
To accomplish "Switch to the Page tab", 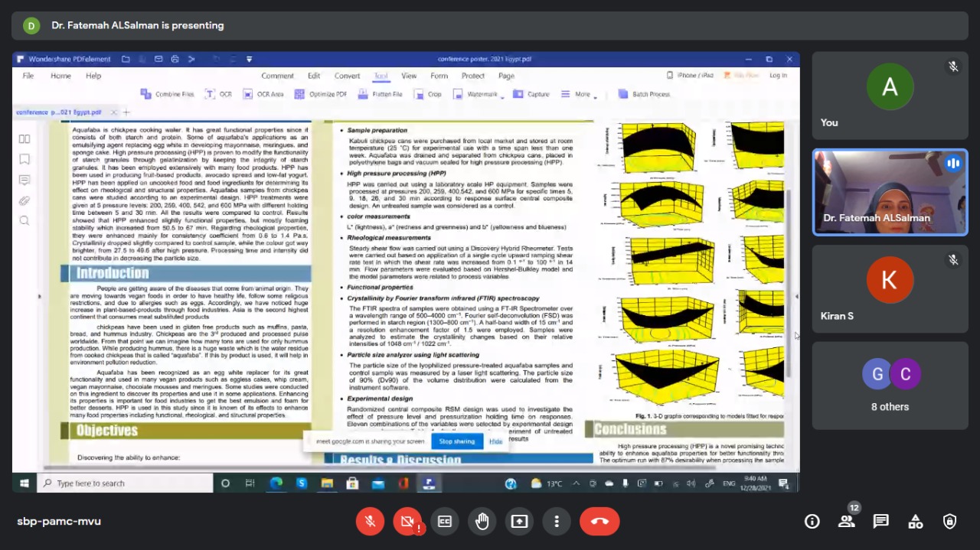I will pyautogui.click(x=506, y=76).
